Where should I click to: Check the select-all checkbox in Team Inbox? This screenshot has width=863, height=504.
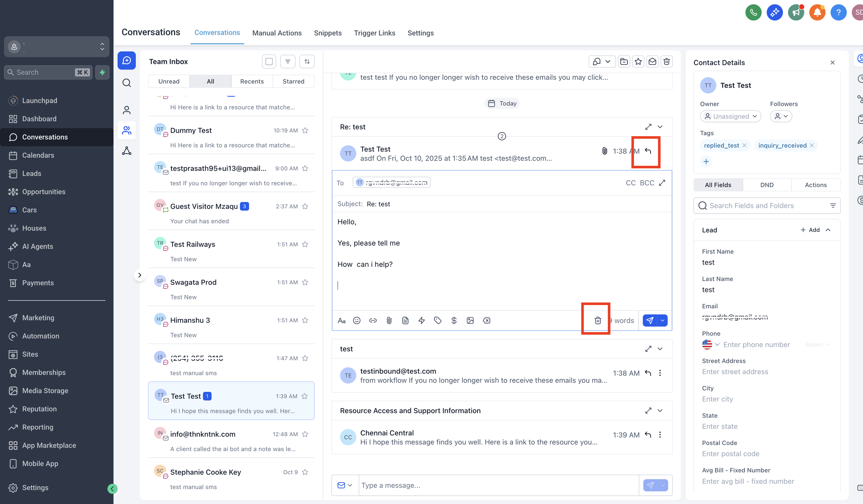pyautogui.click(x=269, y=62)
